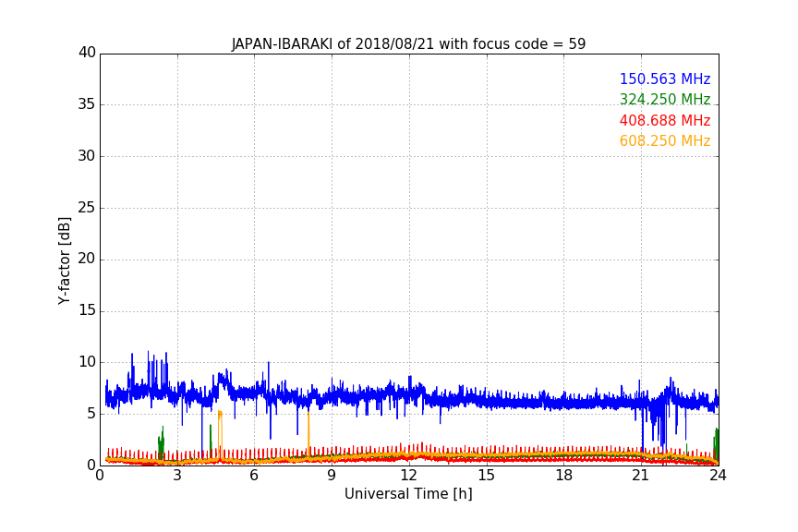Select the orange '608.250 MHz' legend entry
The width and height of the screenshot is (798, 532).
pos(665,140)
